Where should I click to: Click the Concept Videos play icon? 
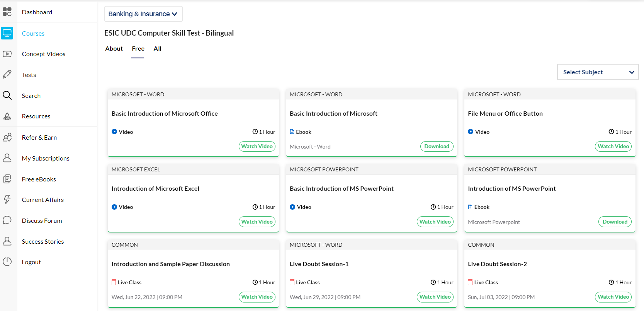pyautogui.click(x=7, y=54)
